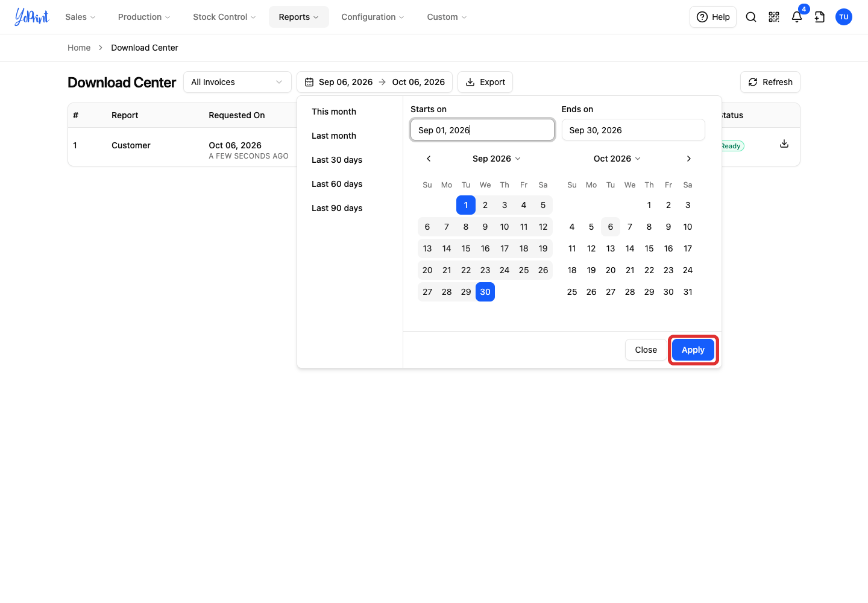Viewport: 868px width, 603px height.
Task: Open notifications bell
Action: [797, 17]
